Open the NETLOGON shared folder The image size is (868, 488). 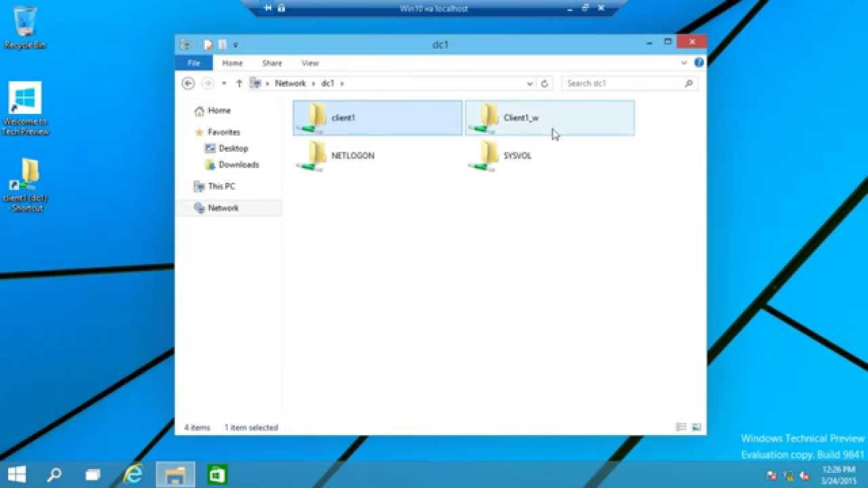point(378,156)
